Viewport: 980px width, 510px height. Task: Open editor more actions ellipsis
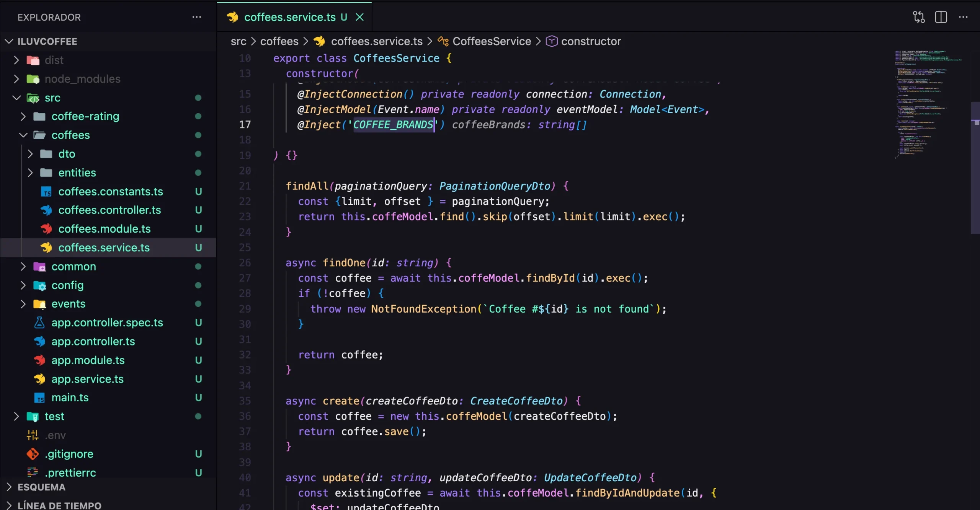click(963, 17)
